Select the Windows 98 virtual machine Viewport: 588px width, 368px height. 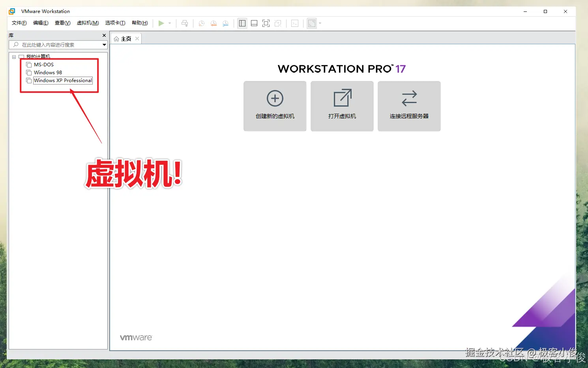48,73
